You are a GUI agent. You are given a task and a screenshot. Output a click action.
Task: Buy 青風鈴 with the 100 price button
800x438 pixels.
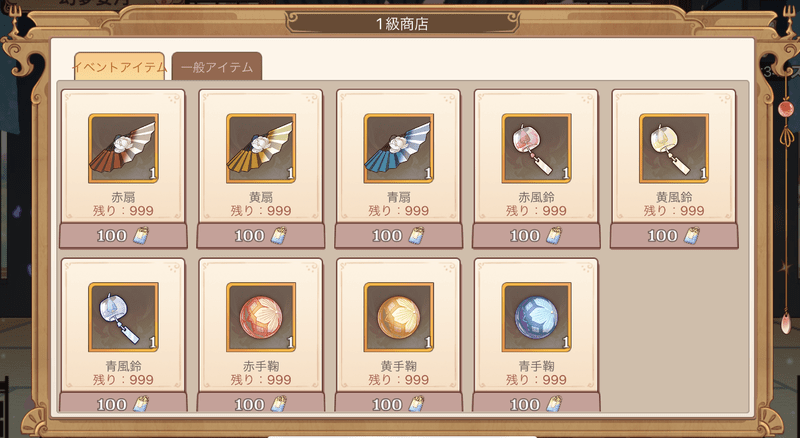click(x=123, y=402)
